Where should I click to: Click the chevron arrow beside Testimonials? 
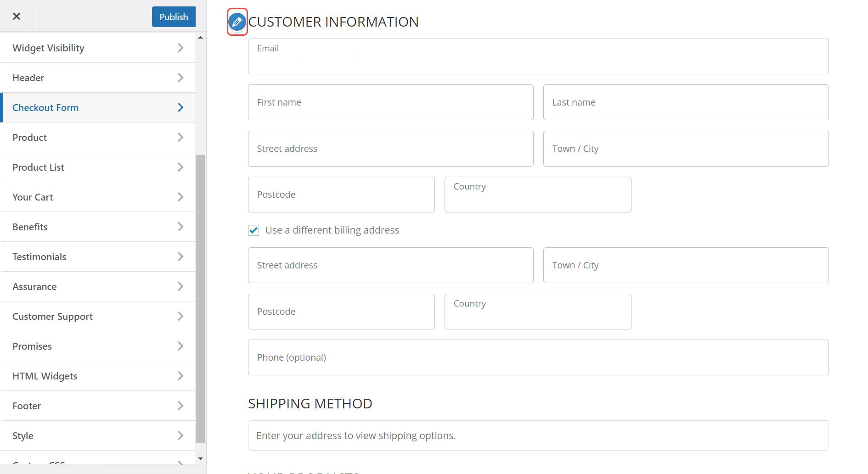[x=180, y=257]
